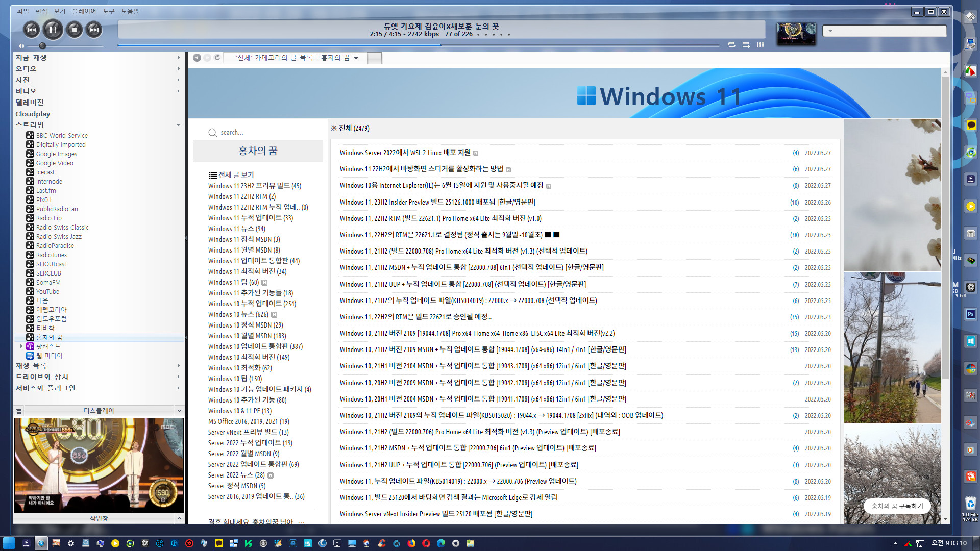Skip to the next track
The height and width of the screenshot is (551, 980).
pos(94,30)
